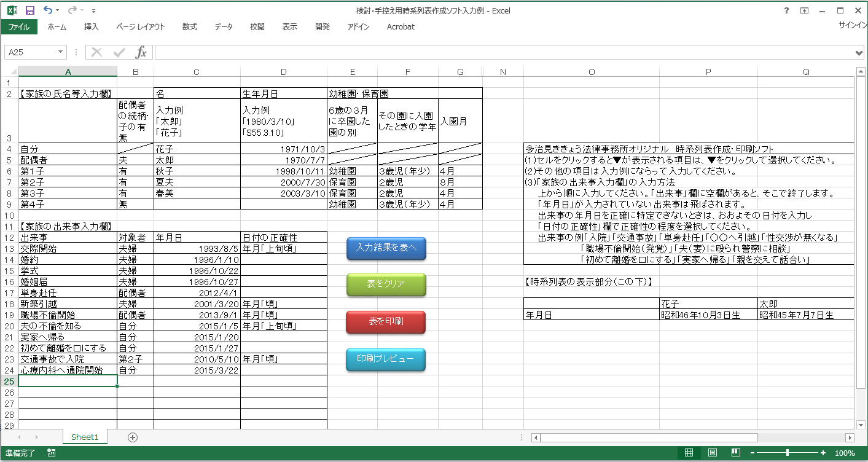The image size is (868, 462).
Task: Select Page Layout view icon
Action: [713, 452]
